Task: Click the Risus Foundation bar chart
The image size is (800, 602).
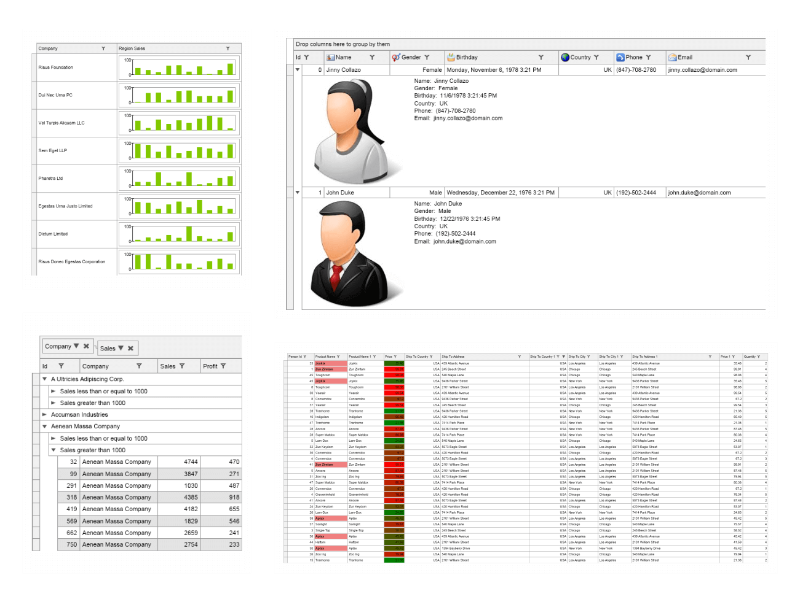Action: [x=179, y=67]
